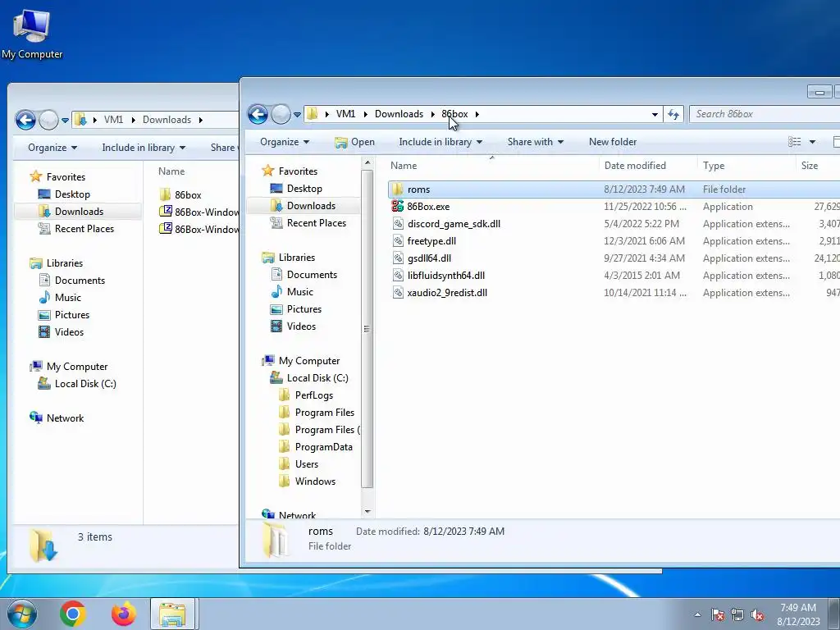Click My Computer in front window sidebar

[x=309, y=361]
